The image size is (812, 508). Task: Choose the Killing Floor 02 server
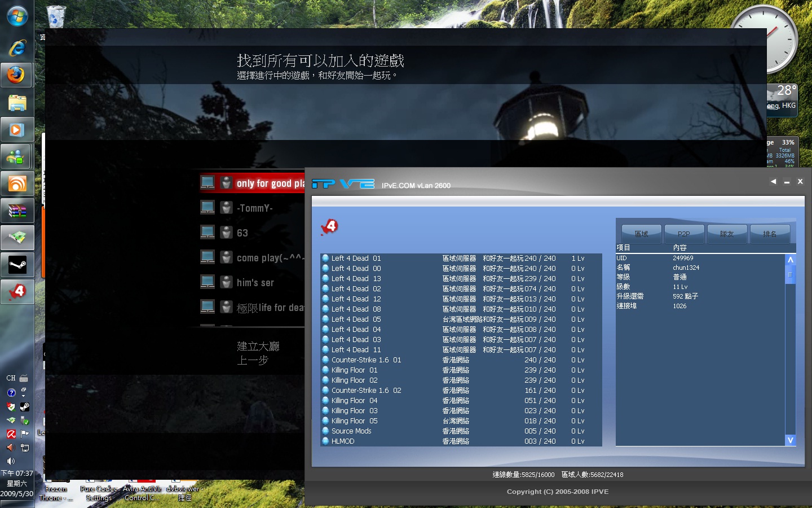coord(461,380)
